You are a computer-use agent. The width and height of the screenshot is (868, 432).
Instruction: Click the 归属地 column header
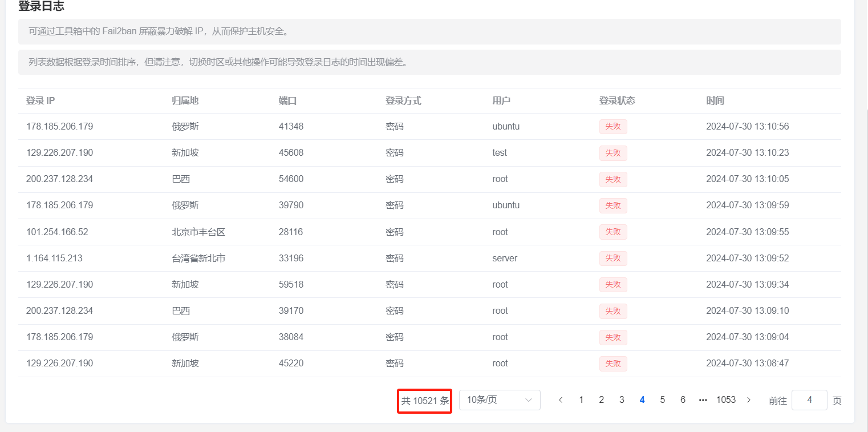[x=185, y=100]
